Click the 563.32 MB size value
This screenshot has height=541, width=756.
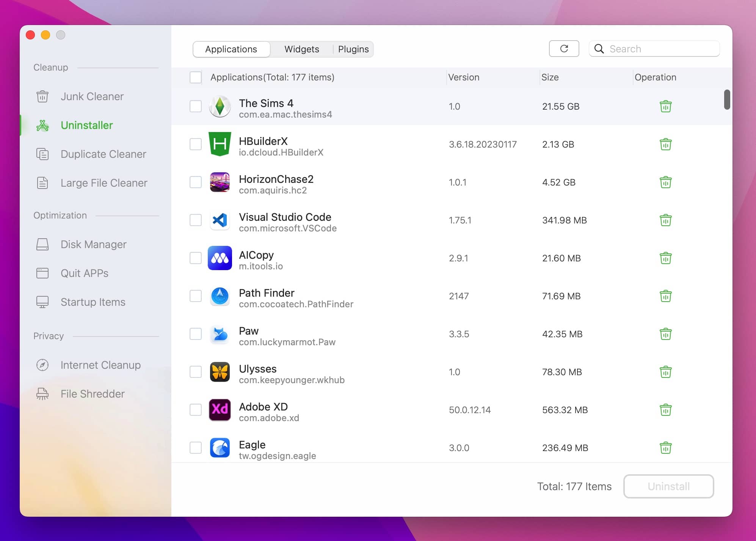(x=565, y=410)
